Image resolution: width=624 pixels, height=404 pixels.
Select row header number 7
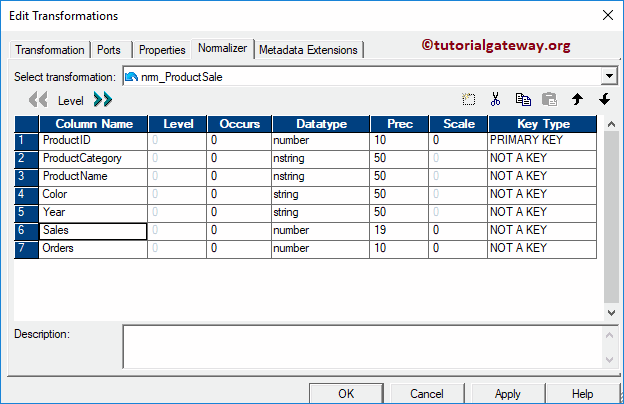[26, 249]
